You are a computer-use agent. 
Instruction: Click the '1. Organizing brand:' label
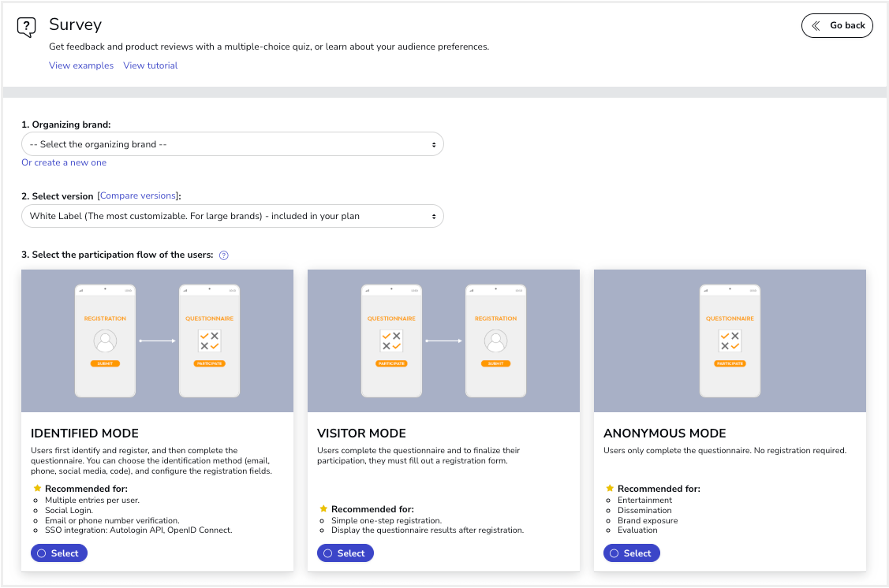click(66, 125)
